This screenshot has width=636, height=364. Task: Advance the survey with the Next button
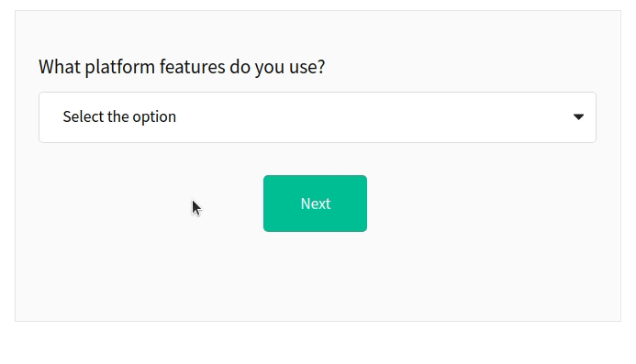click(315, 204)
